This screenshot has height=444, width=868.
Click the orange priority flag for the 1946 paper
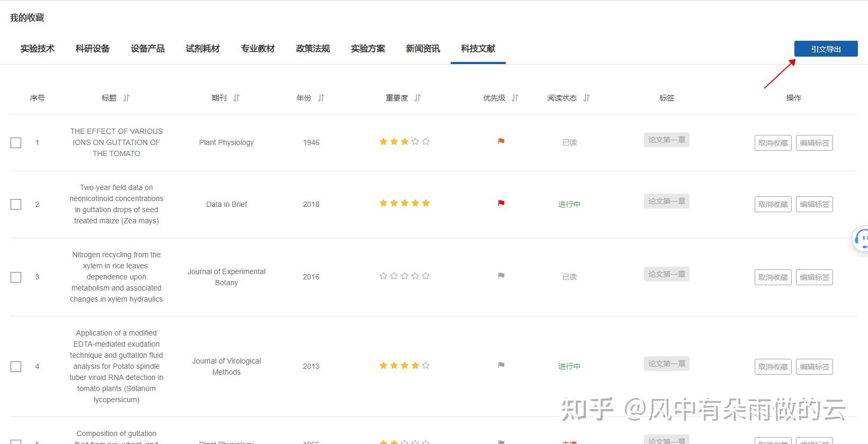tap(501, 141)
